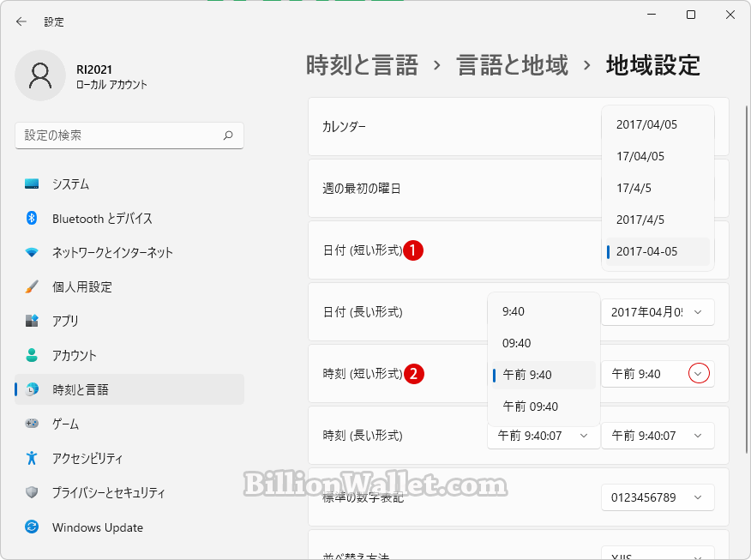Open the 日付 (長い形式) dropdown
Screen dimensions: 751x560
point(658,312)
